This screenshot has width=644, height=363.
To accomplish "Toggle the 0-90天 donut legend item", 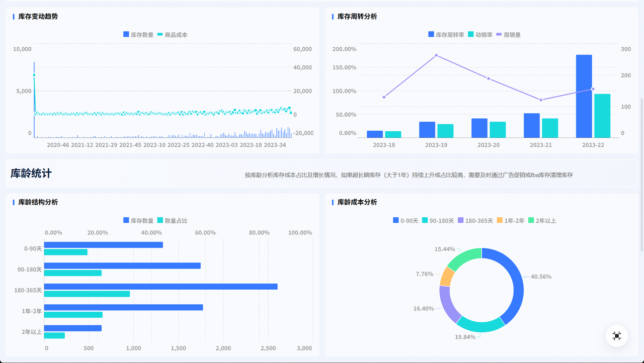I will coord(406,220).
